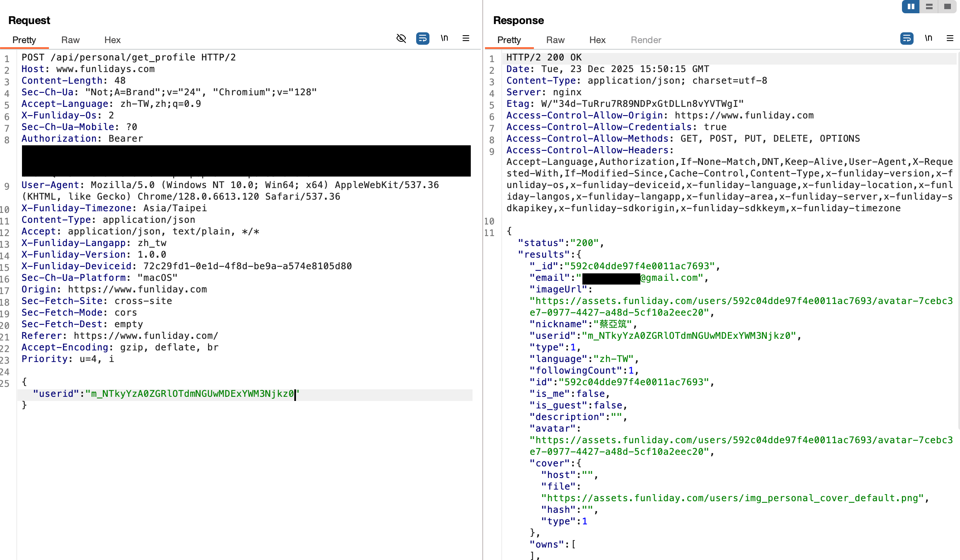960x560 pixels.
Task: Switch to Request Hex tab
Action: coord(112,40)
